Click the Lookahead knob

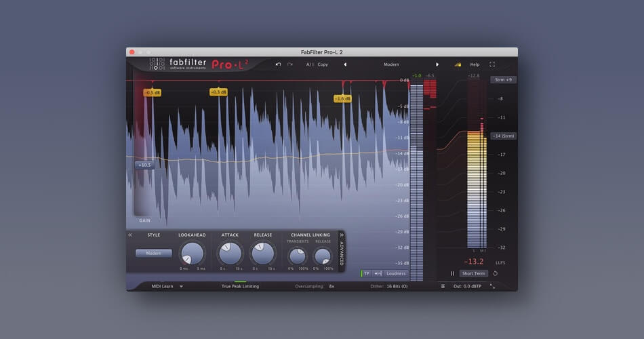[192, 253]
